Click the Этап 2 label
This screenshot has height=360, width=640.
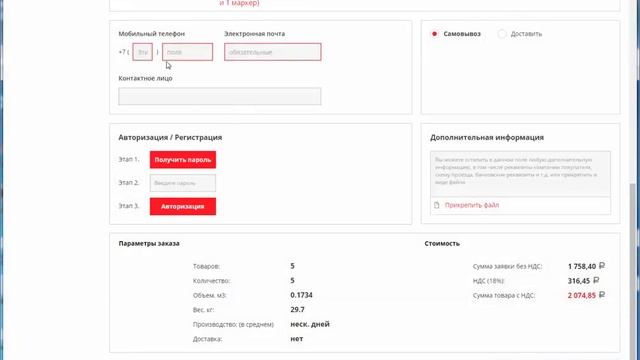pos(129,182)
